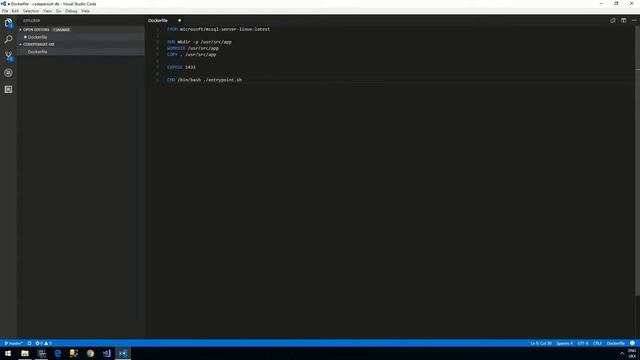The image size is (640, 360).
Task: Open the Windows Start menu
Action: pos(8,353)
